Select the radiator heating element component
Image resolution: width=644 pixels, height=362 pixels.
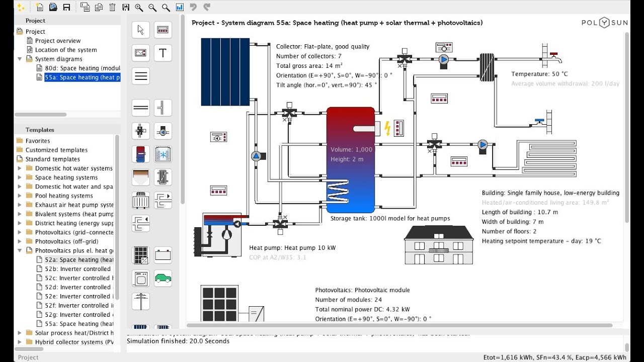[141, 200]
